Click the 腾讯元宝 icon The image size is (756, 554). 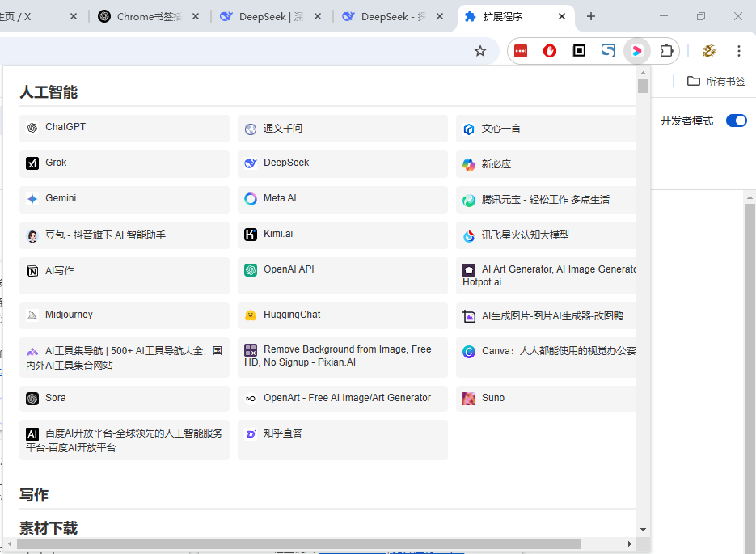(x=469, y=200)
